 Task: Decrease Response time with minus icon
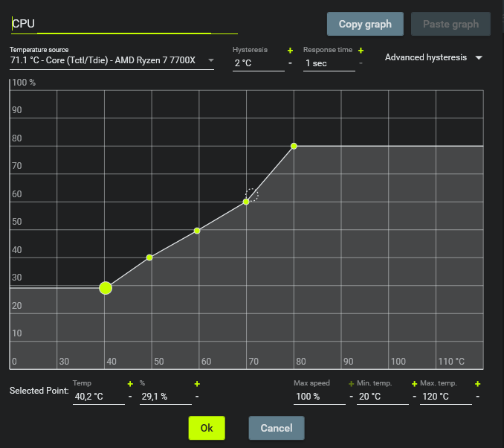point(361,63)
